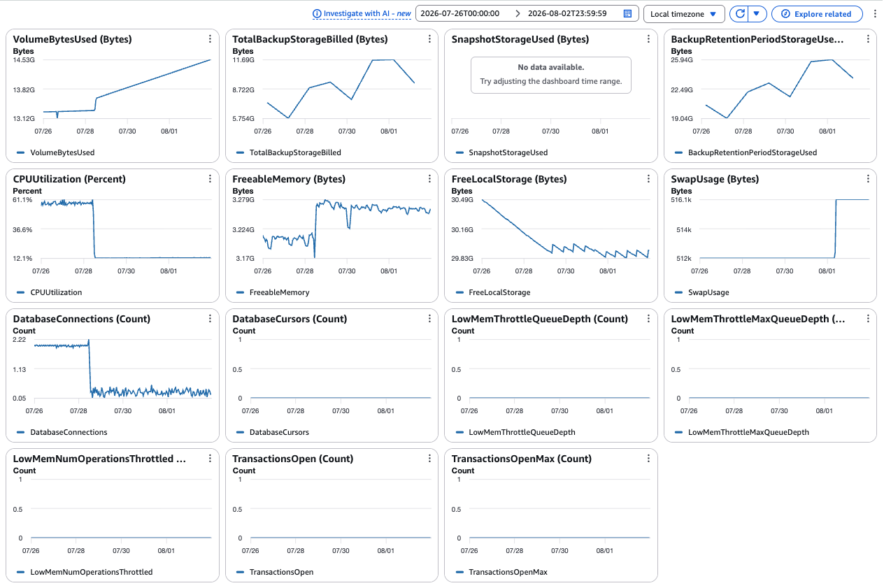Screen dimensions: 884x588
Task: Toggle the CPUUtilization legend series
Action: pyautogui.click(x=48, y=292)
